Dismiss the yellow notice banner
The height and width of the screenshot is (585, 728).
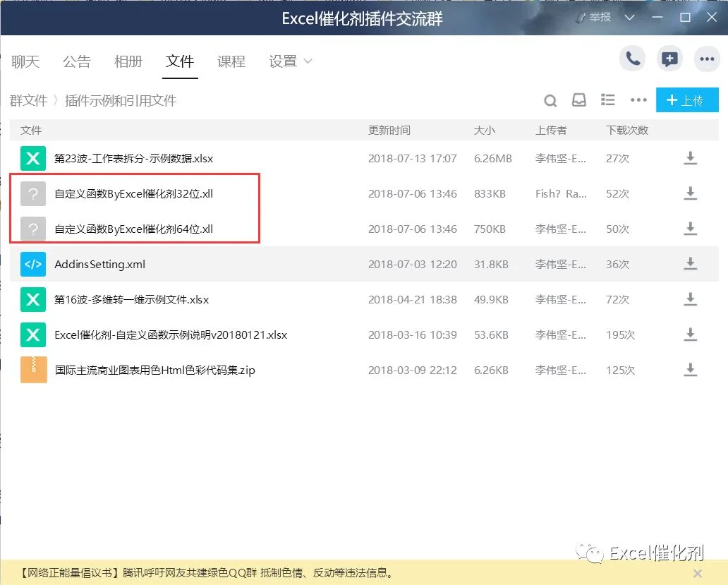pyautogui.click(x=698, y=574)
